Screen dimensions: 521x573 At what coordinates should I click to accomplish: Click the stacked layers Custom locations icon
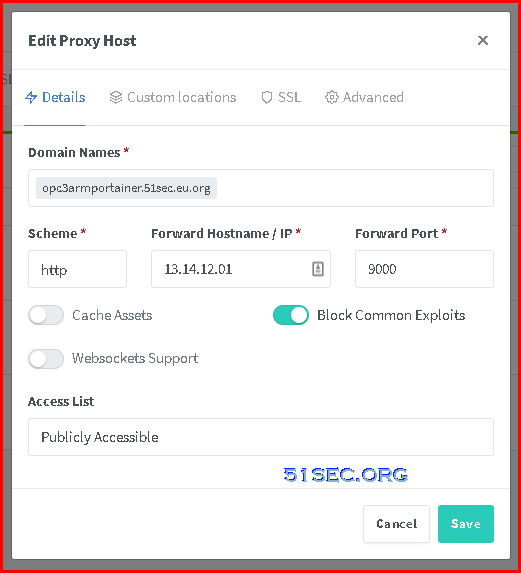(x=116, y=97)
